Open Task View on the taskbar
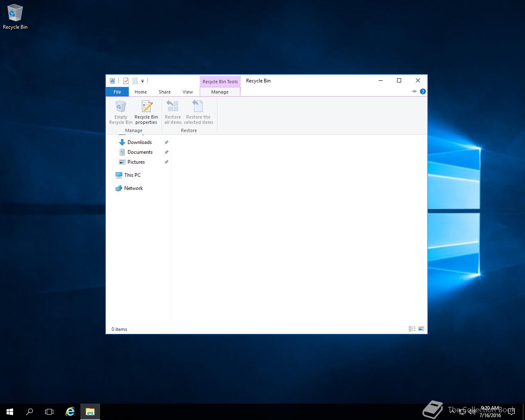Screen dimensions: 525x420 click(x=49, y=411)
